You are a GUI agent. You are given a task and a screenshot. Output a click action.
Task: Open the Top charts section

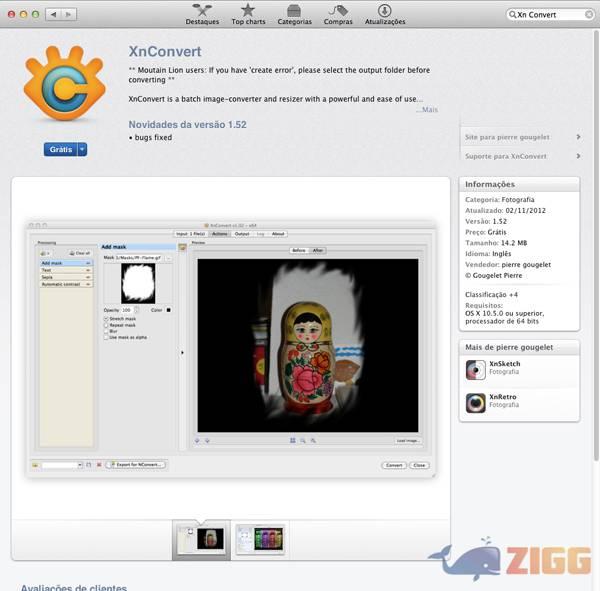[x=248, y=14]
